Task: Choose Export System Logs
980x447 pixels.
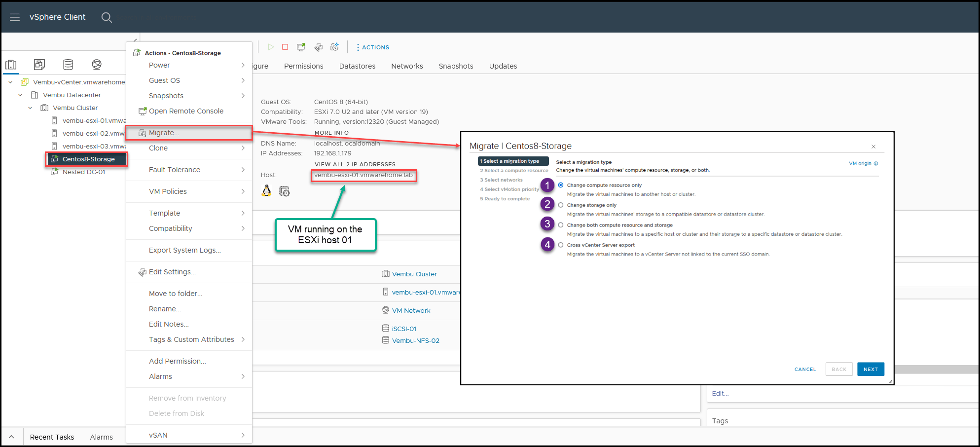Action: pyautogui.click(x=184, y=250)
